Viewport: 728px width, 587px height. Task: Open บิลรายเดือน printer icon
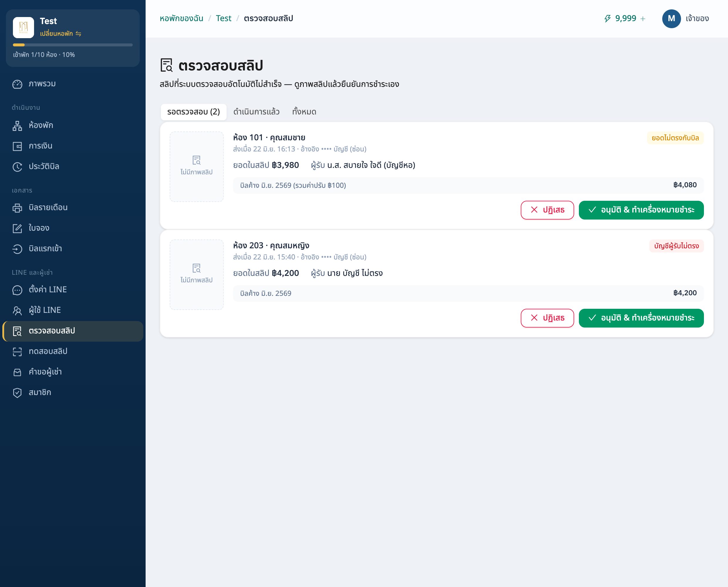pyautogui.click(x=17, y=208)
